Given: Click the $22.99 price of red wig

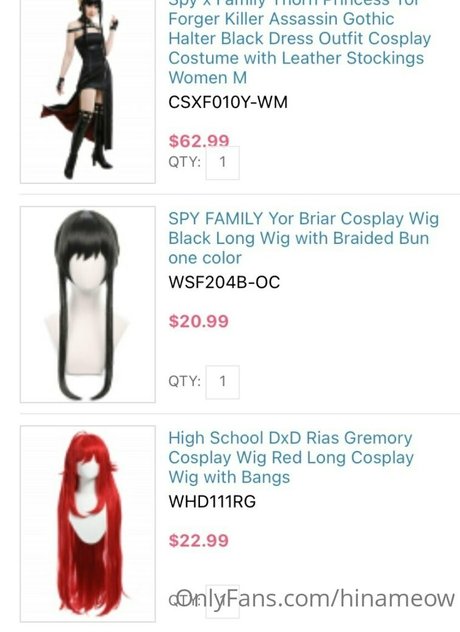Looking at the screenshot, I should 199,541.
